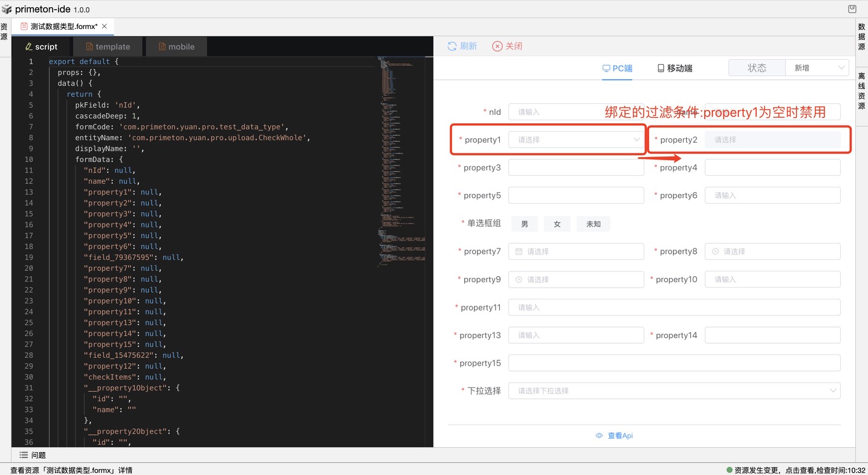Open the 问题 panel via its list icon
This screenshot has height=475, width=868.
[24, 455]
